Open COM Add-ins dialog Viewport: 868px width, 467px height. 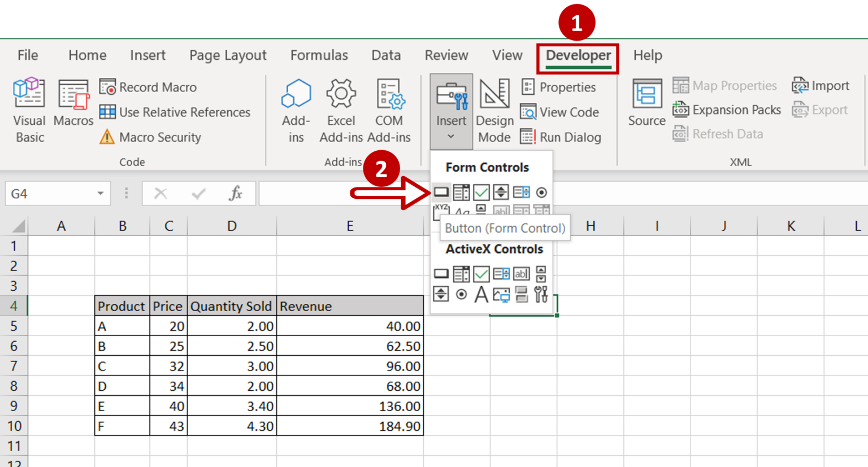(x=389, y=111)
